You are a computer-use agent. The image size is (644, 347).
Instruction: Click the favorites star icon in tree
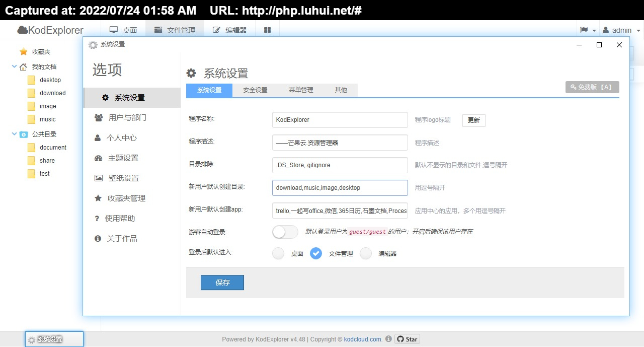click(24, 51)
